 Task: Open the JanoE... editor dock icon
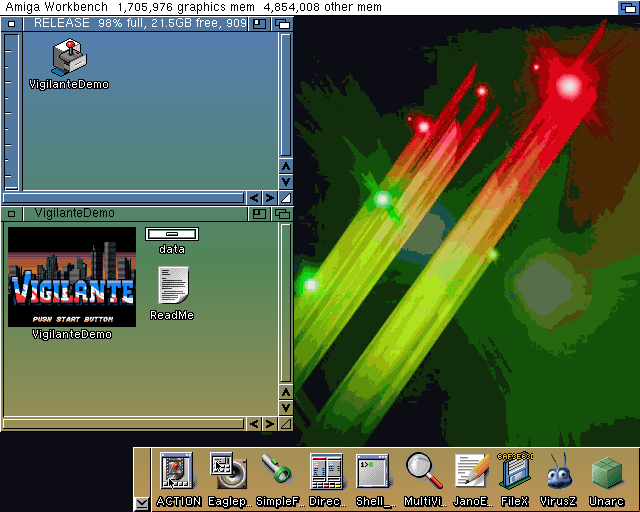[472, 471]
